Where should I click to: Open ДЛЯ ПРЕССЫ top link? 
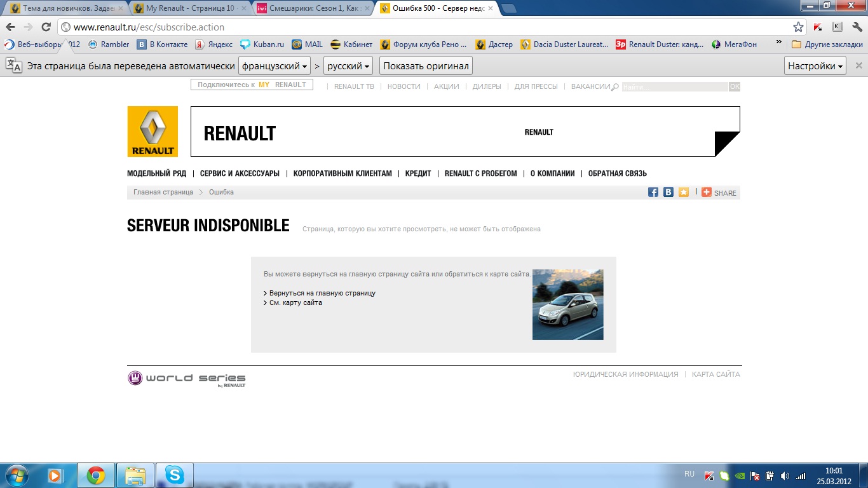(x=536, y=87)
